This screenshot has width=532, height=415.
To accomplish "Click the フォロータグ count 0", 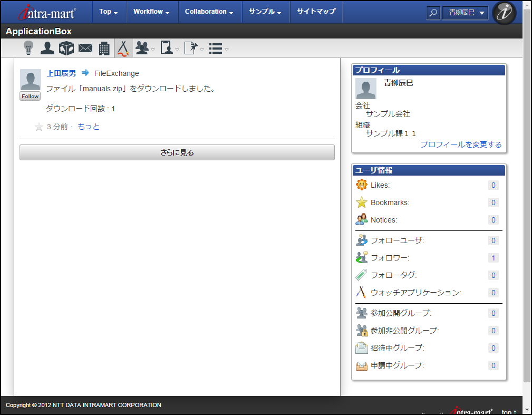I will click(x=494, y=275).
